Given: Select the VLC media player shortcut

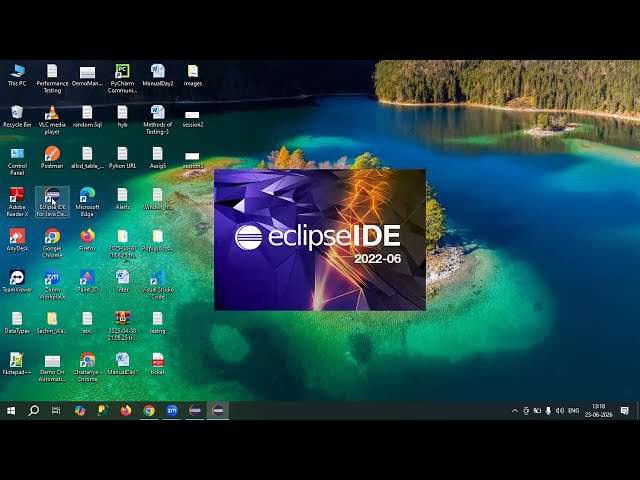Looking at the screenshot, I should [x=52, y=120].
